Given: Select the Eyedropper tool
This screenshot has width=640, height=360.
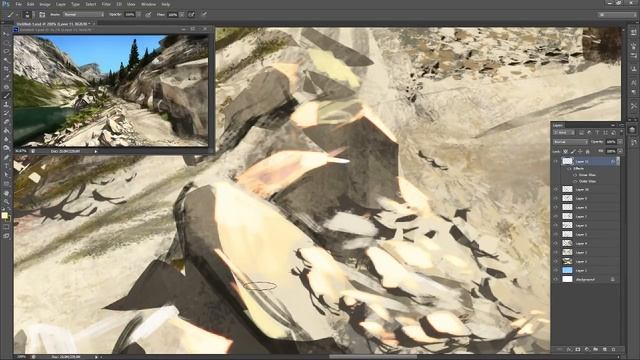Looking at the screenshot, I should click(x=6, y=78).
